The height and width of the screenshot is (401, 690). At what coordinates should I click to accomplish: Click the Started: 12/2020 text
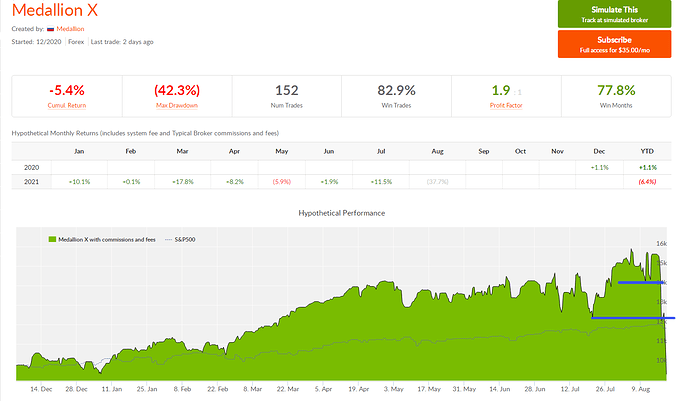[37, 42]
